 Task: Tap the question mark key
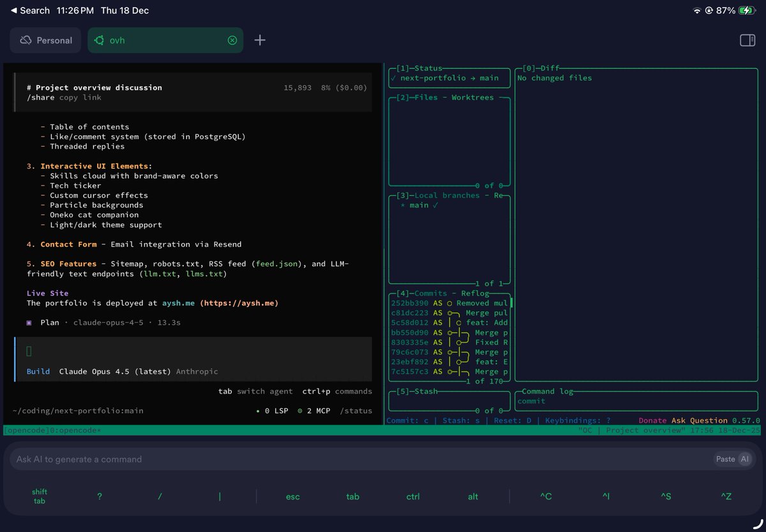[x=100, y=496]
